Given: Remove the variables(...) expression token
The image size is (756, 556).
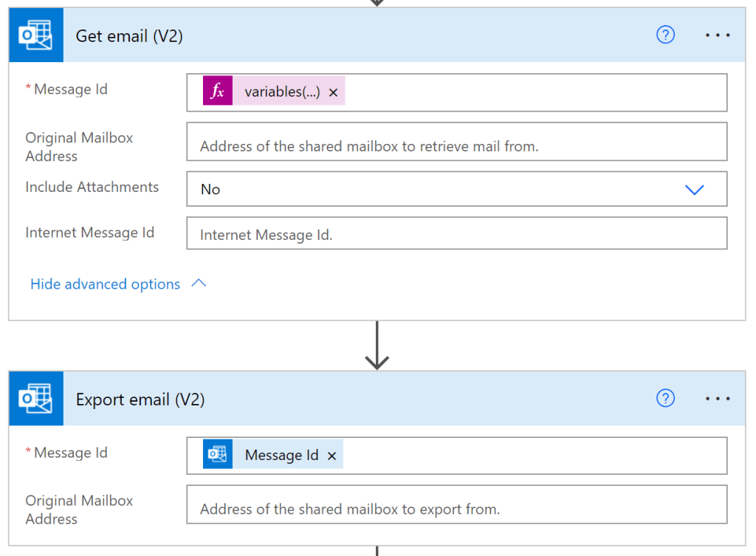Looking at the screenshot, I should coord(333,92).
